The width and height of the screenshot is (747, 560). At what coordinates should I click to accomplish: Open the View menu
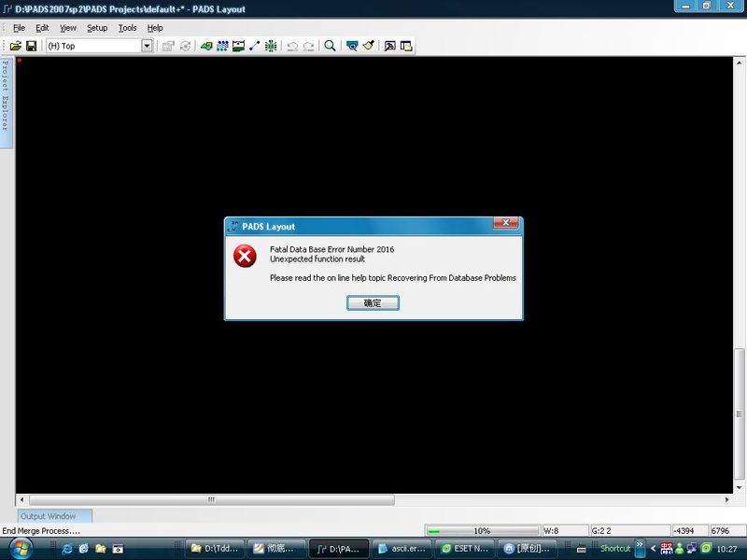(67, 28)
